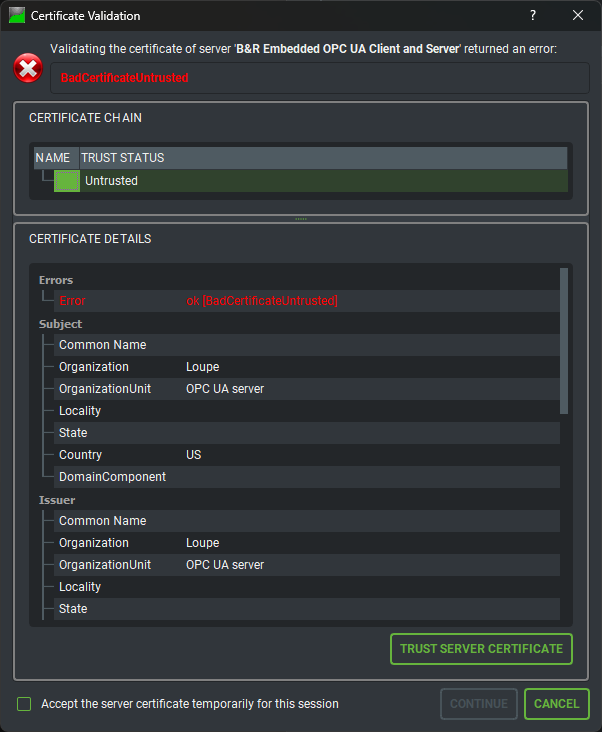The height and width of the screenshot is (732, 602).
Task: Click the Cancel button
Action: pos(557,704)
